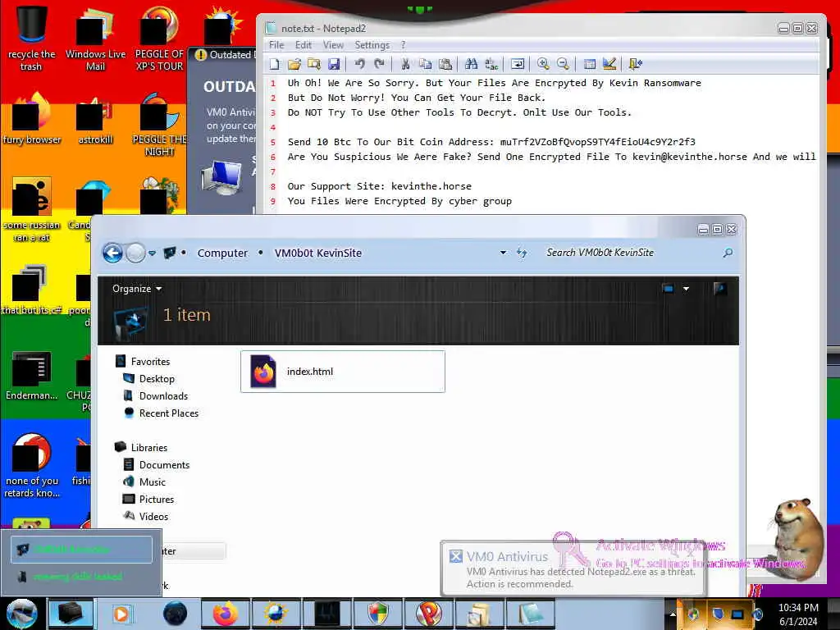Image resolution: width=840 pixels, height=630 pixels.
Task: Click the Open file icon in Notepad2 toolbar
Action: [294, 64]
